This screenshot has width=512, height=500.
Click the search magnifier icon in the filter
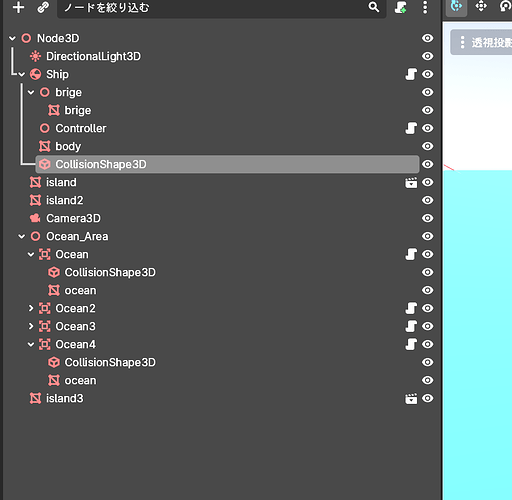coord(374,7)
